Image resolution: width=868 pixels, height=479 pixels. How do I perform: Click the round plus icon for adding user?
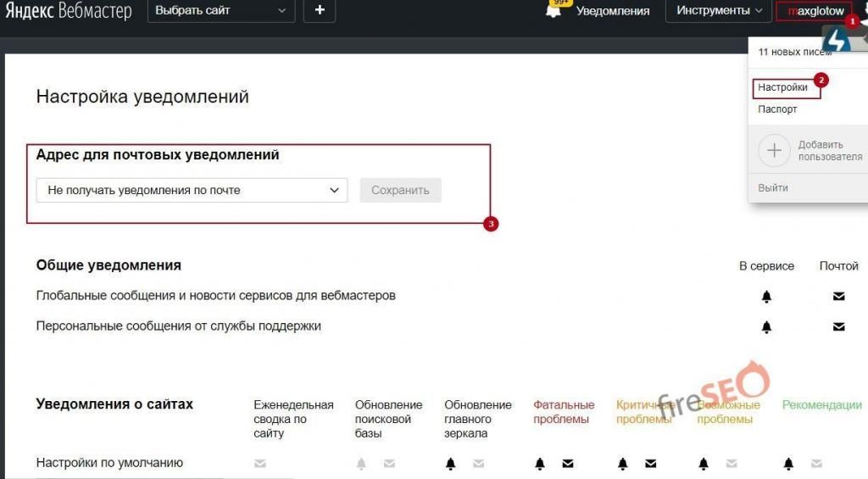773,151
